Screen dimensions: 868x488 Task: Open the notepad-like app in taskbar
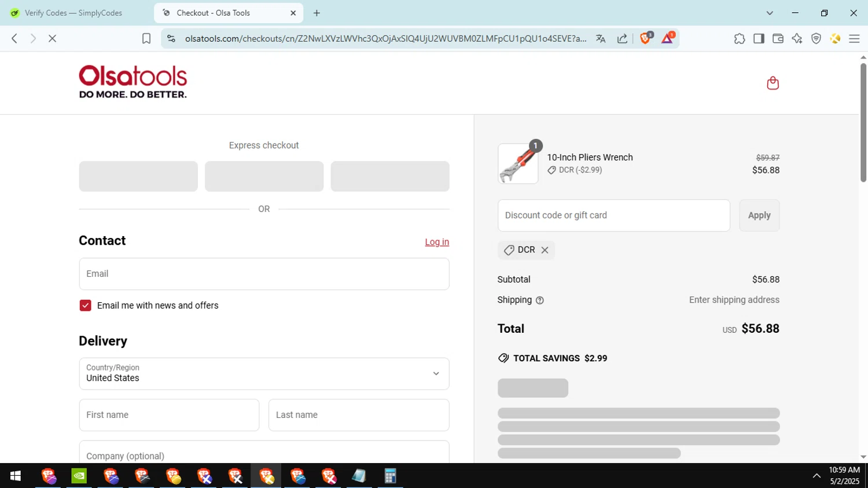click(359, 476)
